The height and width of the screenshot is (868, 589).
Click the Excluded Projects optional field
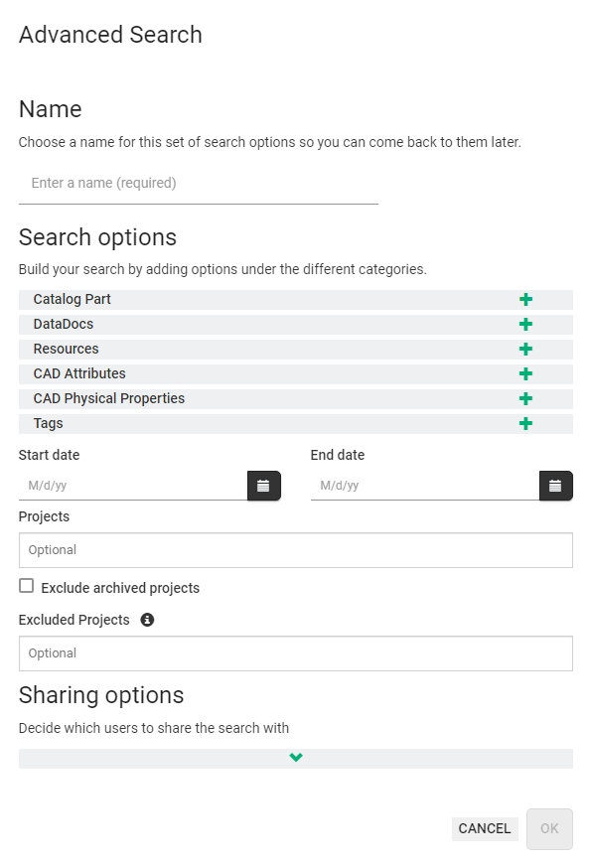pos(296,653)
